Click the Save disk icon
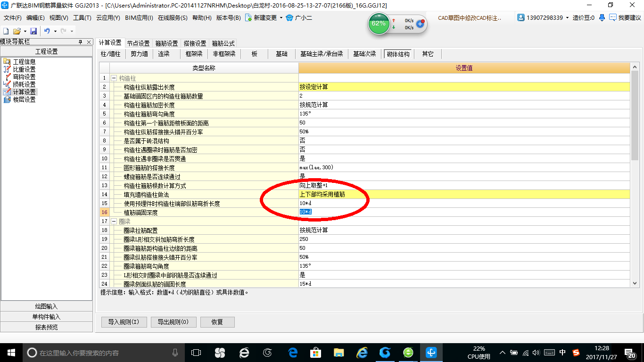The width and height of the screenshot is (644, 362). 33,31
